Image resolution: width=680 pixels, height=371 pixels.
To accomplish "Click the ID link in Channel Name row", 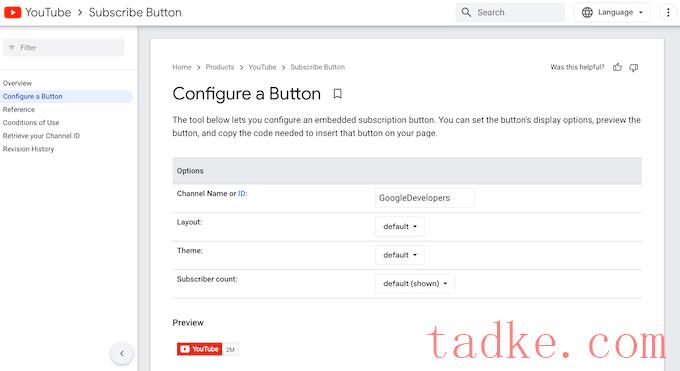I will pos(242,194).
